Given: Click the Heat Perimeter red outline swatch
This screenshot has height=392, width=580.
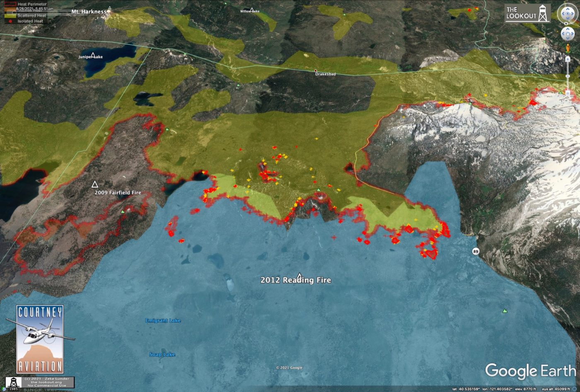Looking at the screenshot, I should pos(10,4).
